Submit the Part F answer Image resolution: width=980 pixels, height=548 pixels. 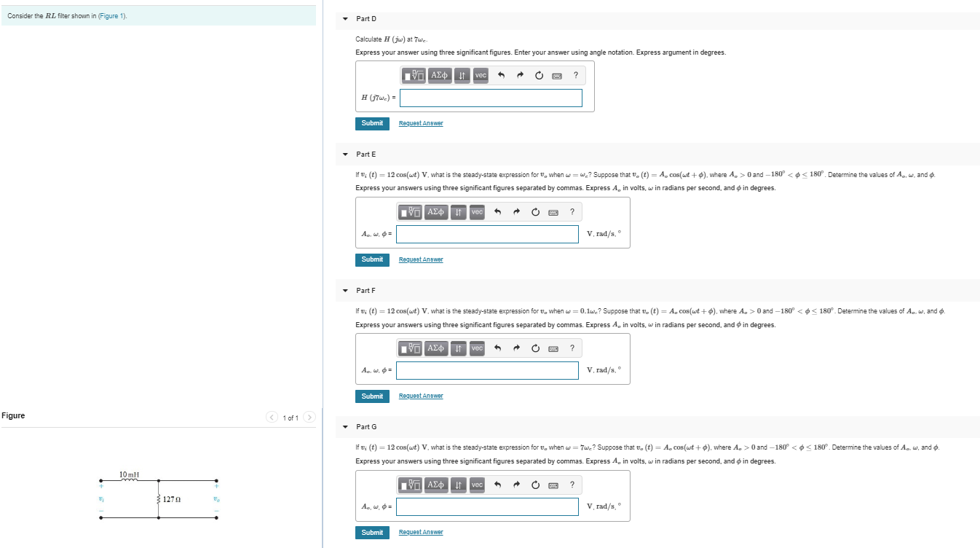[x=372, y=396]
